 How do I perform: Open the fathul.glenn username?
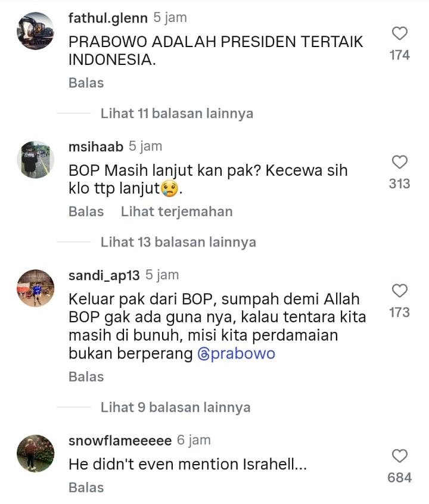108,18
